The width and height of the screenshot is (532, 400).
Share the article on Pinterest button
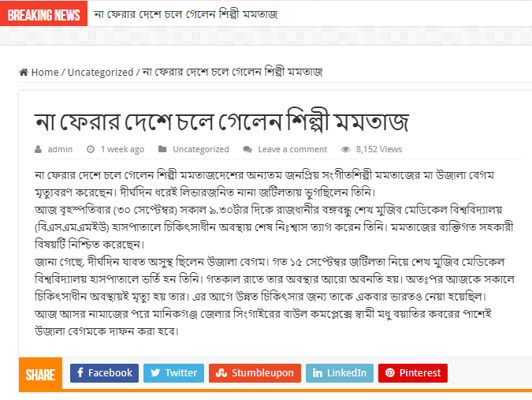point(413,373)
